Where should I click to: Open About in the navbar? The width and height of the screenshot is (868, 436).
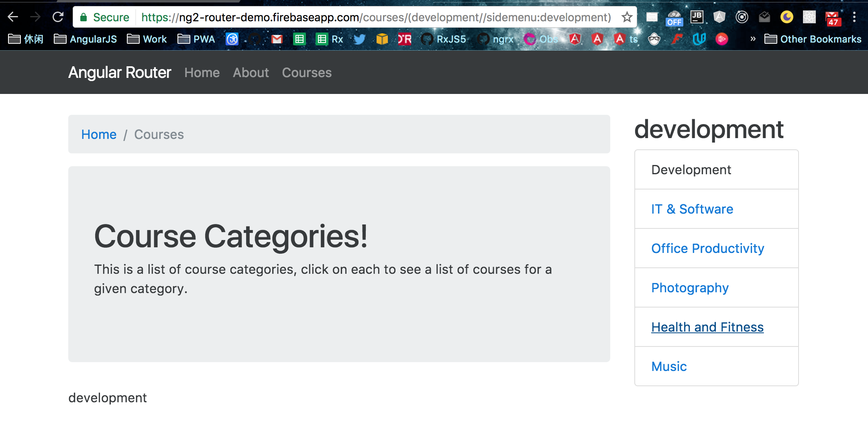click(x=251, y=73)
